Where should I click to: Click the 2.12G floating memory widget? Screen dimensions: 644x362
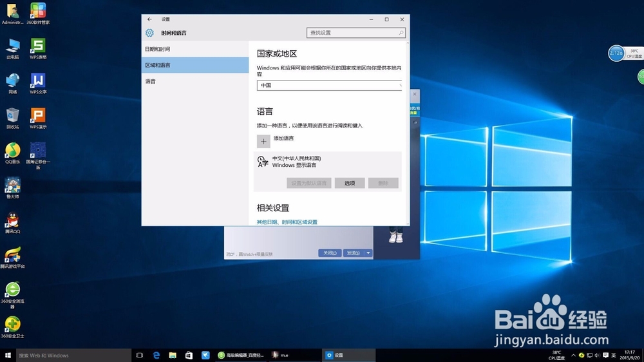616,53
